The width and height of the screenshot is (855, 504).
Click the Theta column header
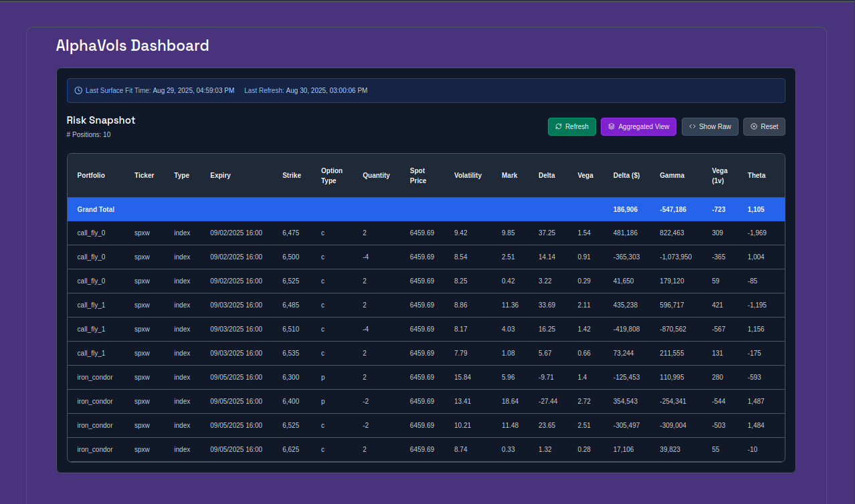coord(757,175)
